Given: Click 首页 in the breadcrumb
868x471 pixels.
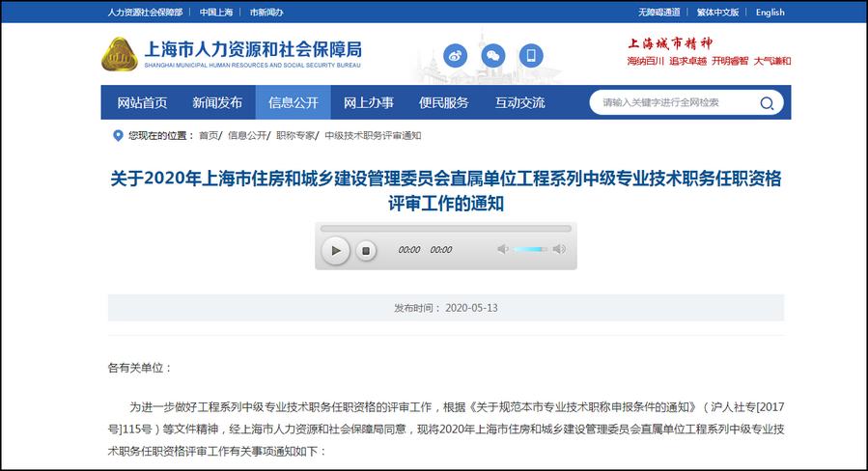Looking at the screenshot, I should coord(209,135).
